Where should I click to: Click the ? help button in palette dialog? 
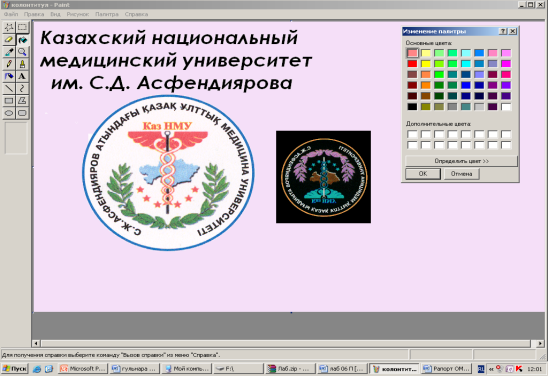tap(503, 31)
